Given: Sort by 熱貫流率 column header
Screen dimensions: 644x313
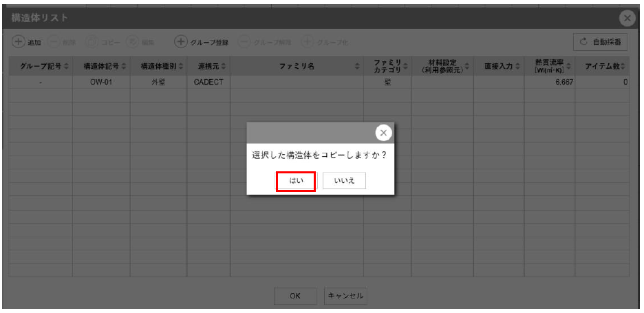Looking at the screenshot, I should pyautogui.click(x=550, y=66).
